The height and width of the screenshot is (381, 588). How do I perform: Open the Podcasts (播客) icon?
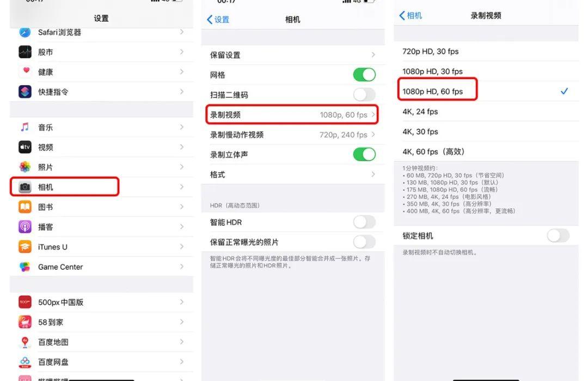[25, 227]
